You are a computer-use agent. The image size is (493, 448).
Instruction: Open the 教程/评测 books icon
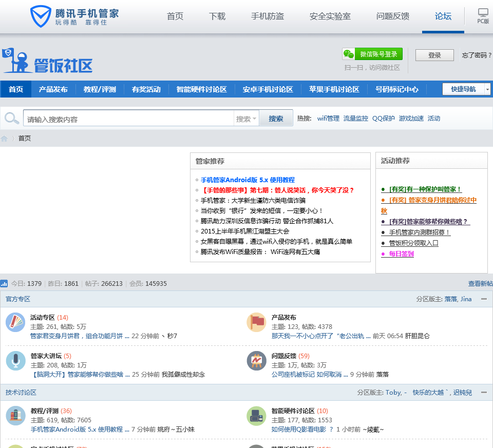click(x=15, y=416)
